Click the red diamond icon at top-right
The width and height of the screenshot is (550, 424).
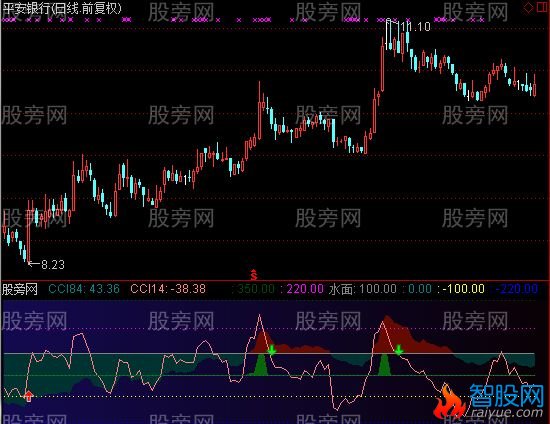tap(528, 8)
